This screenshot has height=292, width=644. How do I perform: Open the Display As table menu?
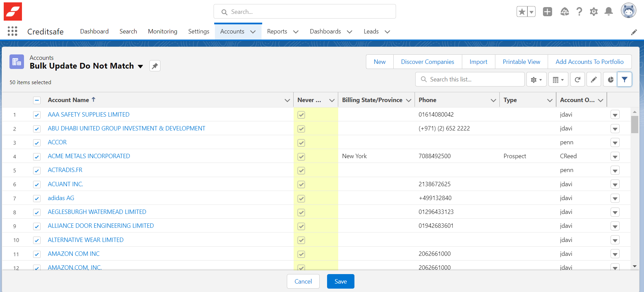pyautogui.click(x=558, y=80)
